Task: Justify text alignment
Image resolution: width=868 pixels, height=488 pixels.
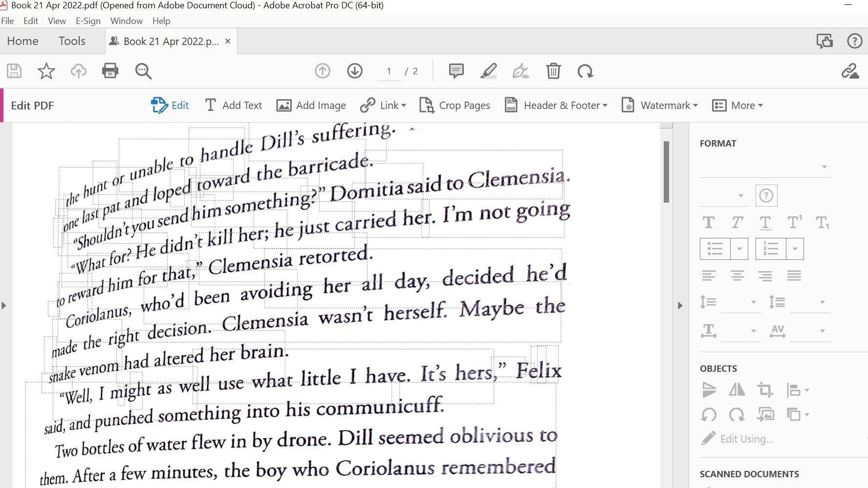Action: (794, 276)
